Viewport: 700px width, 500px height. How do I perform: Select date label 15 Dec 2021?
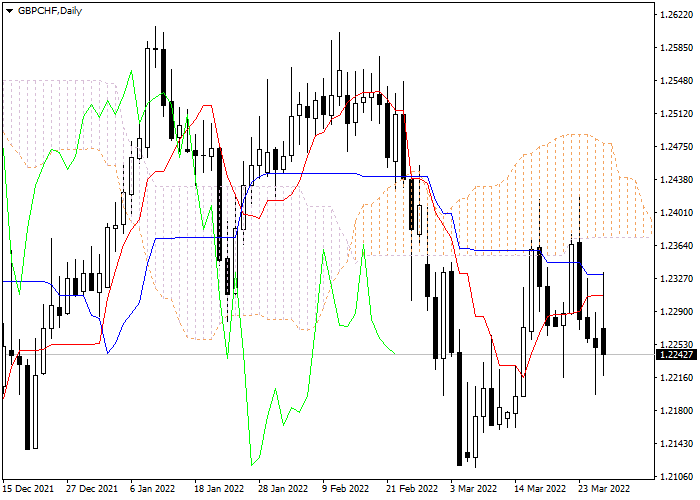pyautogui.click(x=28, y=489)
